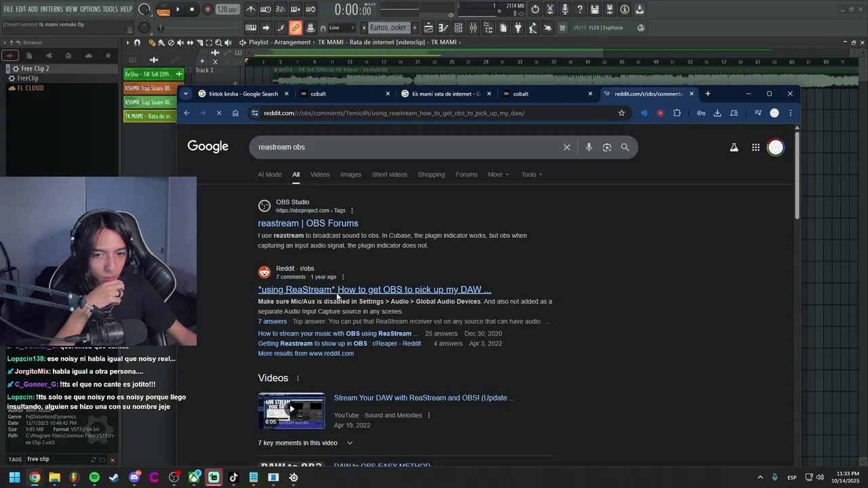Viewport: 868px width, 488px height.
Task: Open Chrome tab search dropdown arrow
Action: pyautogui.click(x=186, y=94)
